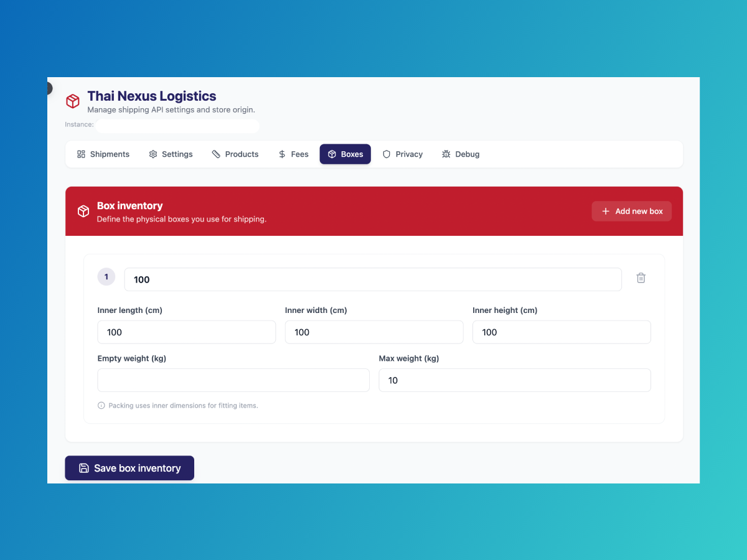Click the 'Inner length (cm)' label
This screenshot has width=747, height=560.
click(130, 310)
